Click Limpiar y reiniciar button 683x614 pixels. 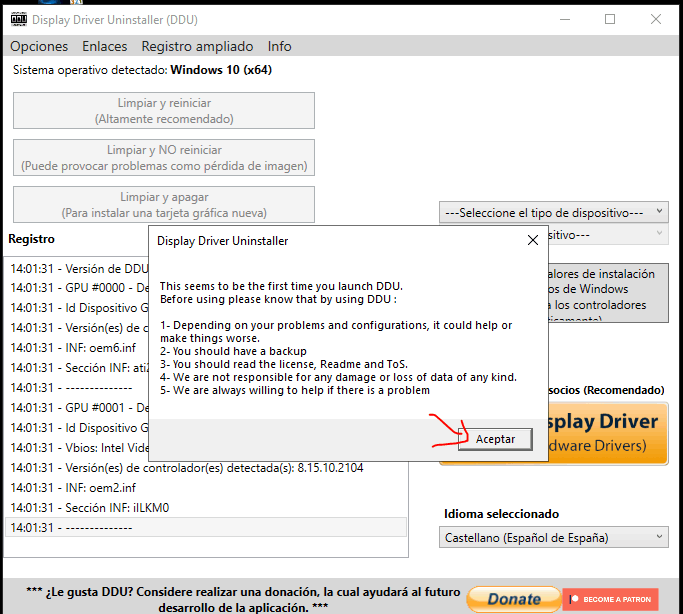tap(164, 111)
